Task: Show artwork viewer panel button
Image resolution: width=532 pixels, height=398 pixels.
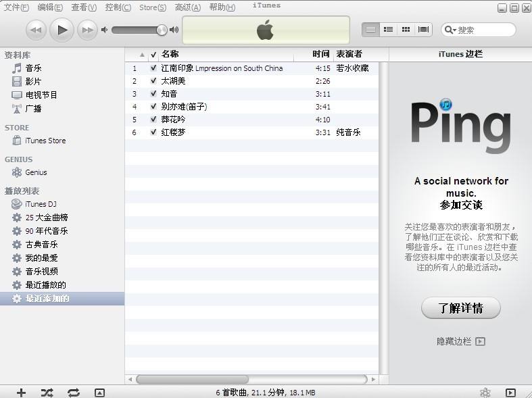Action: click(99, 393)
